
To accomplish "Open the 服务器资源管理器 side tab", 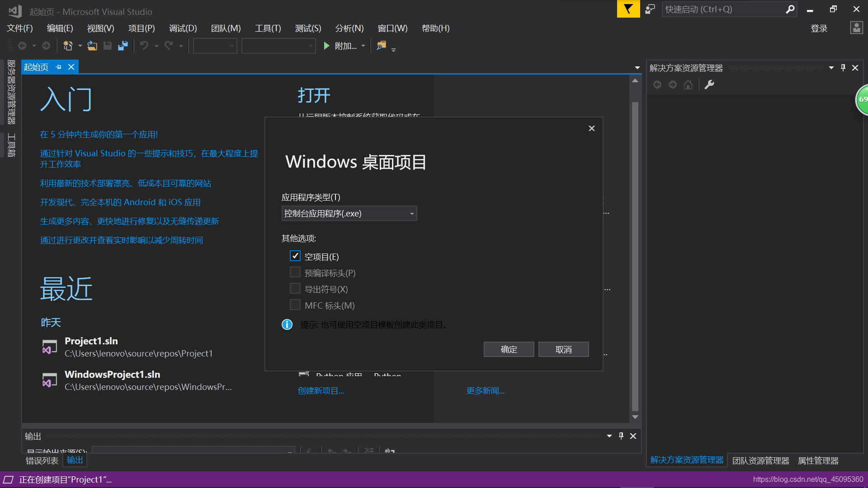I will pyautogui.click(x=11, y=92).
